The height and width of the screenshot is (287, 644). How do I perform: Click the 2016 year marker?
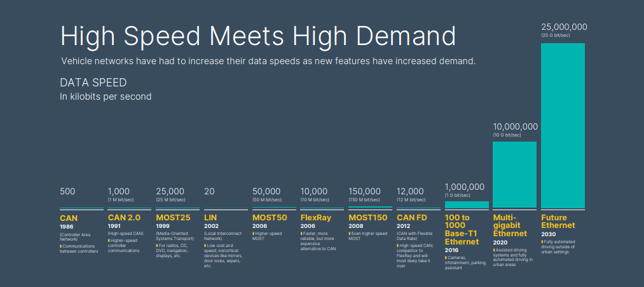pyautogui.click(x=452, y=250)
